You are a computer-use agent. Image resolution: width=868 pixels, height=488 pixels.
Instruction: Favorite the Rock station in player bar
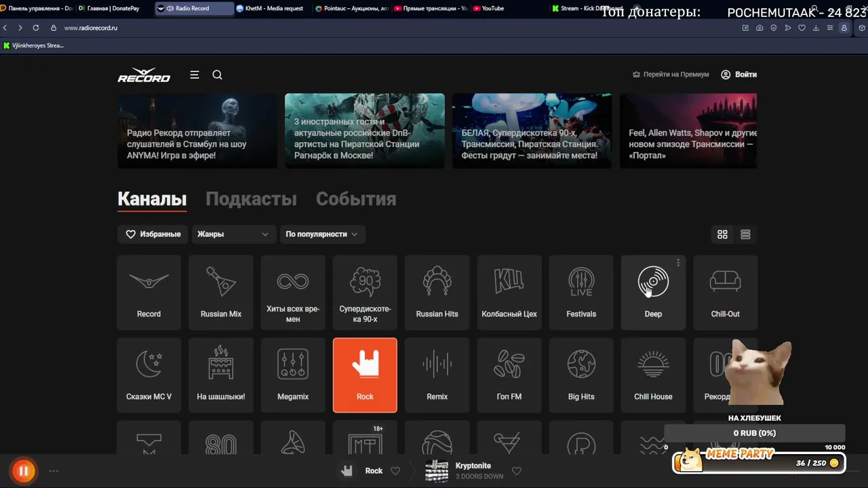(x=395, y=471)
